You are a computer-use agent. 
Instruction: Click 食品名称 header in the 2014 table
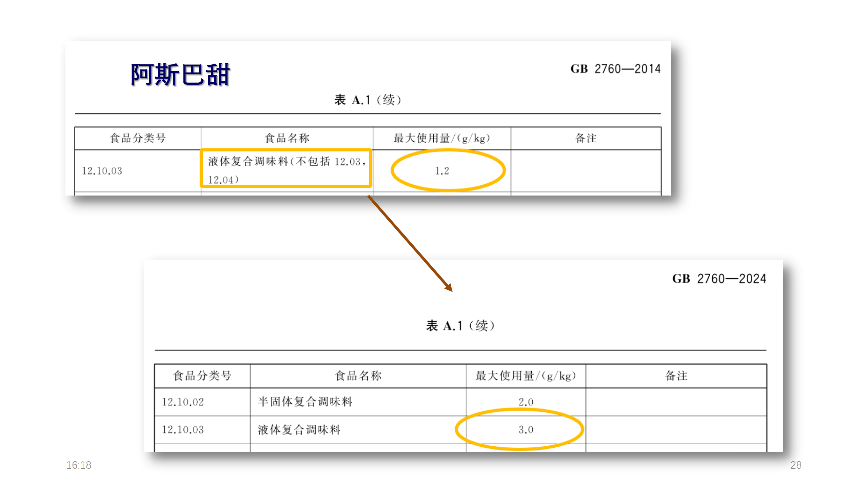[x=287, y=138]
